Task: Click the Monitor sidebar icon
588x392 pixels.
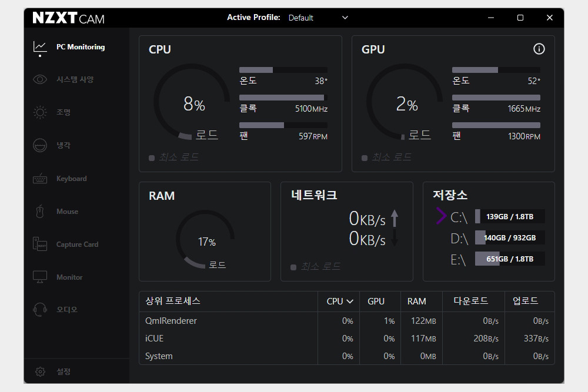Action: [x=39, y=277]
